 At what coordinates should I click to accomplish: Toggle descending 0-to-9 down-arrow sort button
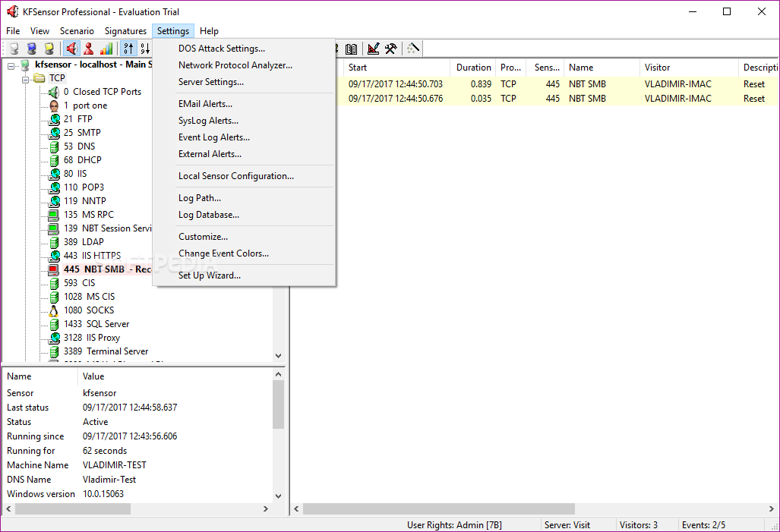[x=145, y=49]
